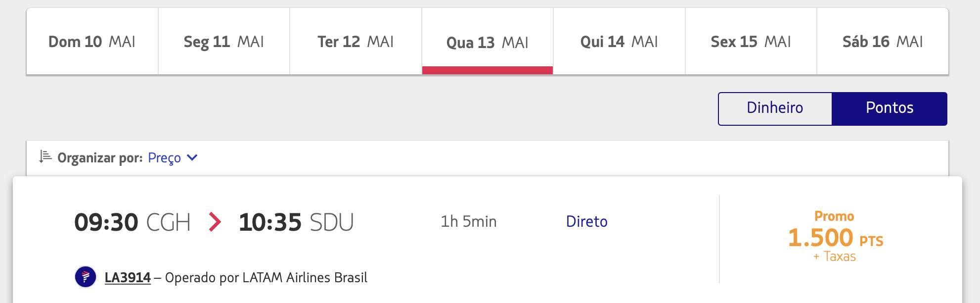Click the sort order icon beside Organizar por

45,157
